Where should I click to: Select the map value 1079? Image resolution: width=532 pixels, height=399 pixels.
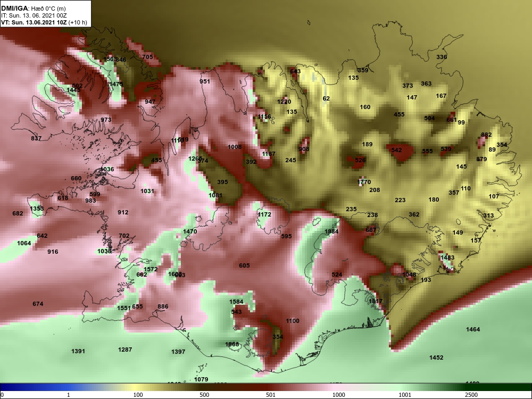[x=201, y=380]
